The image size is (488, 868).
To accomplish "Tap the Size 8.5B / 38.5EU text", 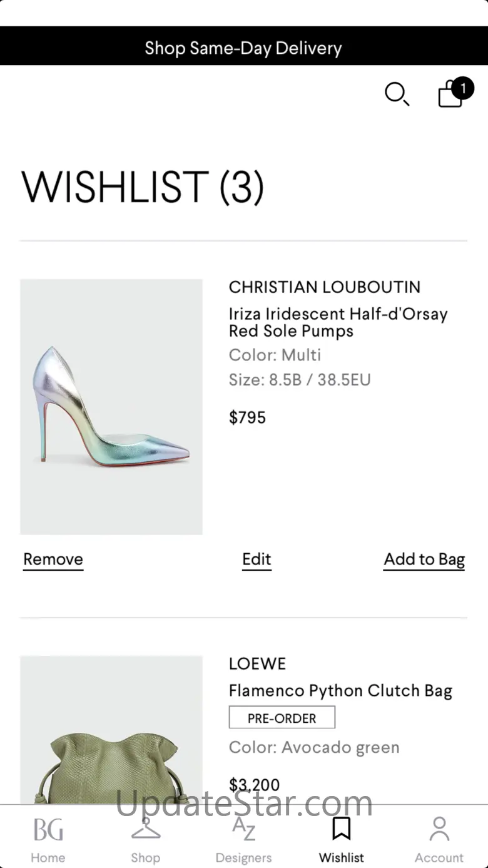I will [300, 380].
